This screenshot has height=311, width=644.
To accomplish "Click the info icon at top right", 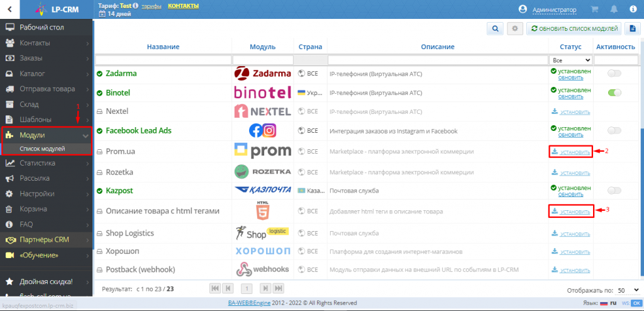I will pyautogui.click(x=633, y=9).
